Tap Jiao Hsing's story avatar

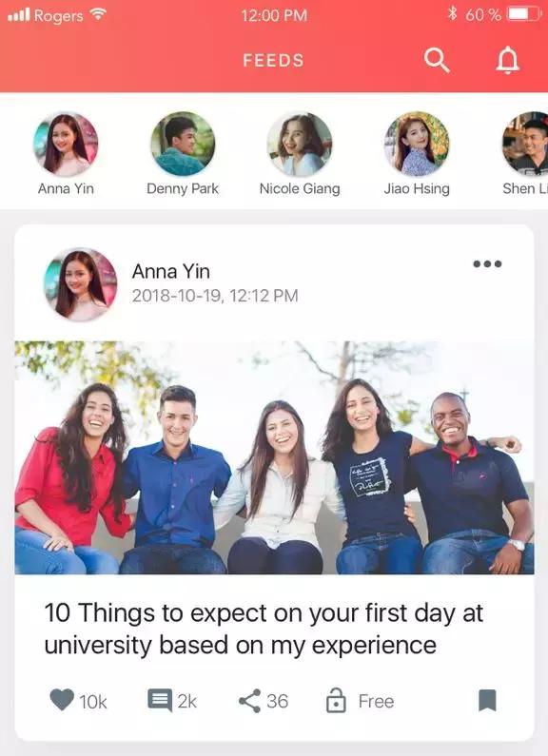coord(417,144)
